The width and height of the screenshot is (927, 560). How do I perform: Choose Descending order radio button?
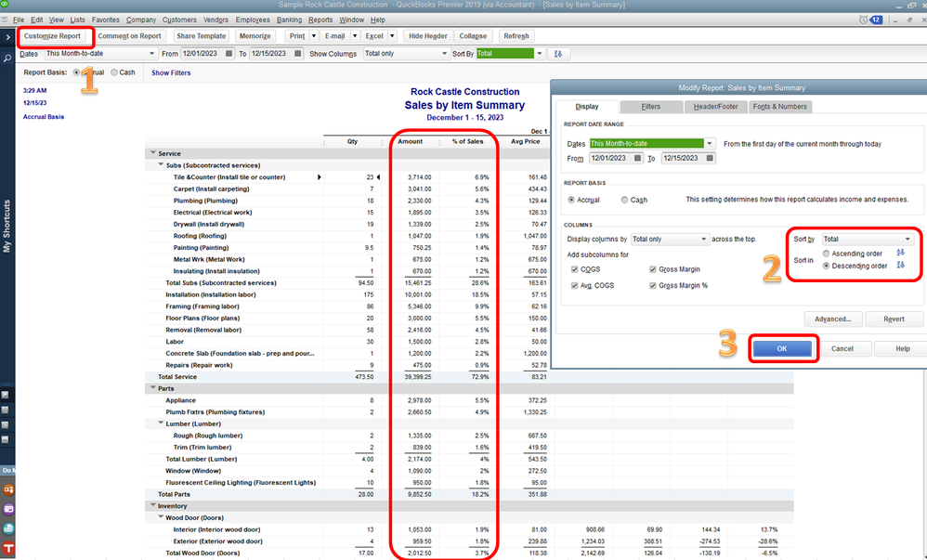[x=826, y=267]
